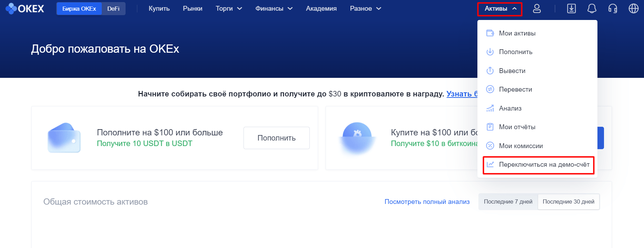Viewport: 644px width, 248px height.
Task: Select Пополнить entry in Активы menu
Action: [x=537, y=52]
